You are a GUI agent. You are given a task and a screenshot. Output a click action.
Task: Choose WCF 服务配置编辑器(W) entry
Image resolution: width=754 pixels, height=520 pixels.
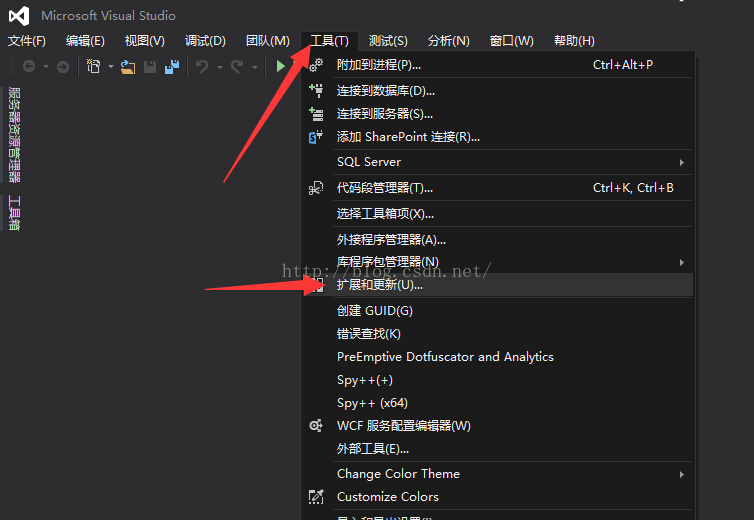coord(498,426)
